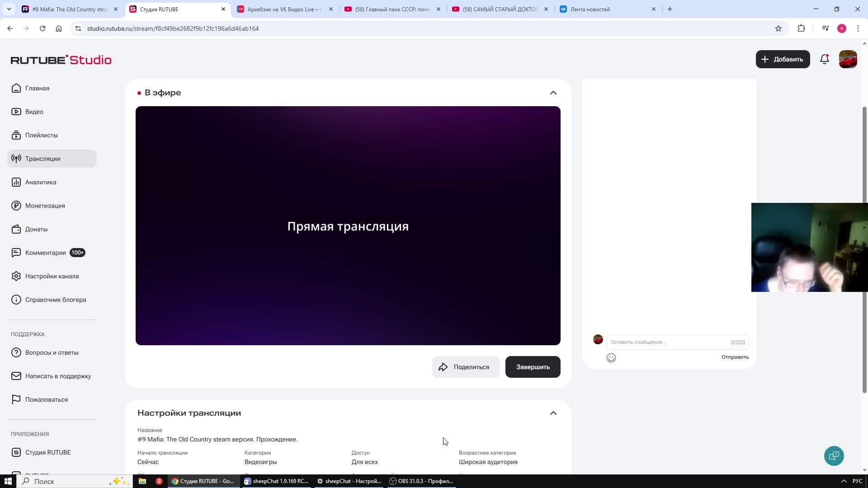Image resolution: width=868 pixels, height=488 pixels.
Task: Click the Трансляции sidebar icon
Action: tap(16, 159)
